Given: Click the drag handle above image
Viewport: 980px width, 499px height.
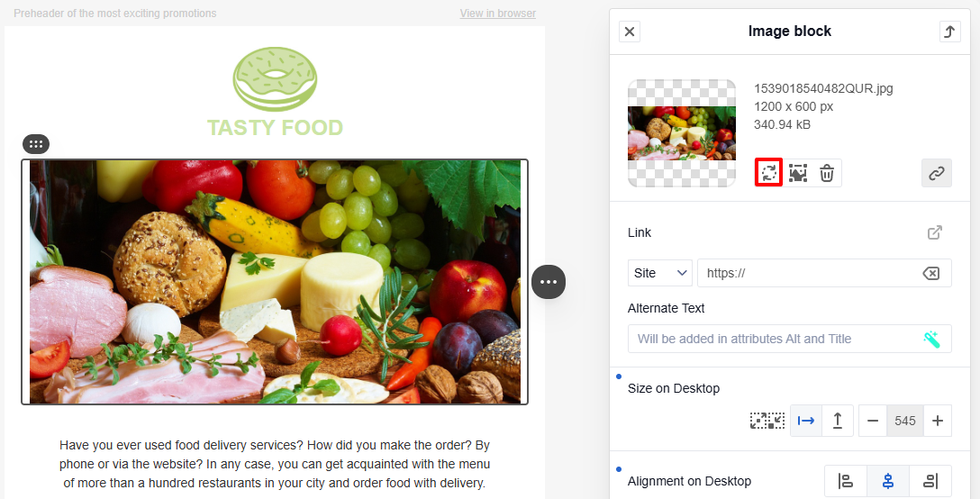Looking at the screenshot, I should pos(36,144).
